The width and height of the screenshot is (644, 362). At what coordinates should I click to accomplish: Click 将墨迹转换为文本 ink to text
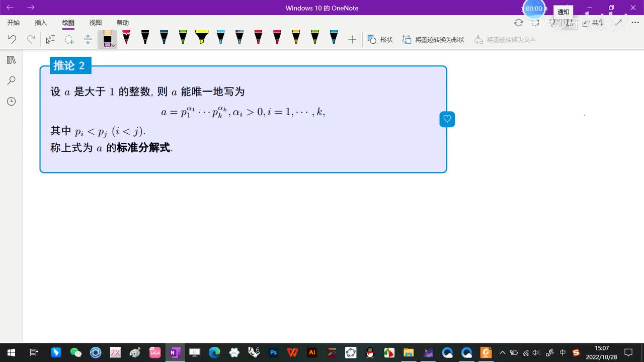(505, 39)
